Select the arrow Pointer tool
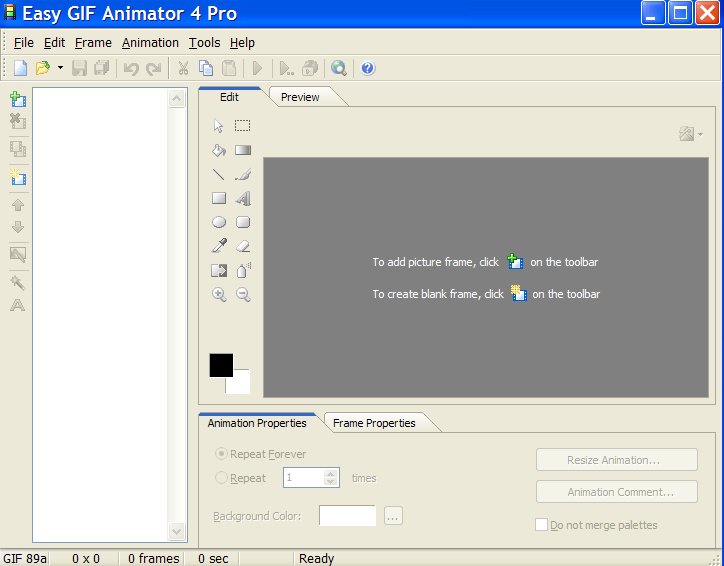 click(218, 126)
